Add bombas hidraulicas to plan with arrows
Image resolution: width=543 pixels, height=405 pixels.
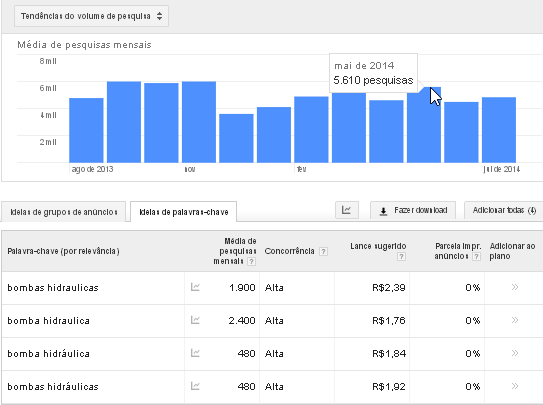(515, 287)
